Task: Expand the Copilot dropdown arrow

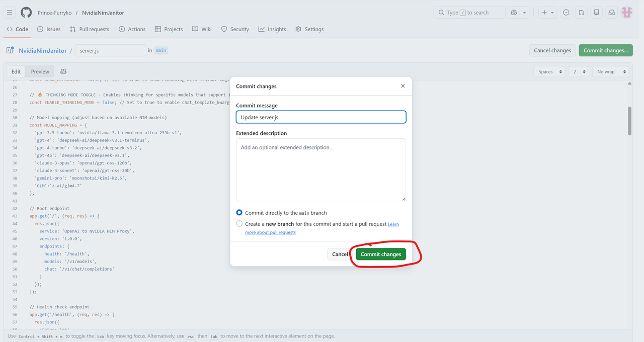Action: [x=525, y=13]
